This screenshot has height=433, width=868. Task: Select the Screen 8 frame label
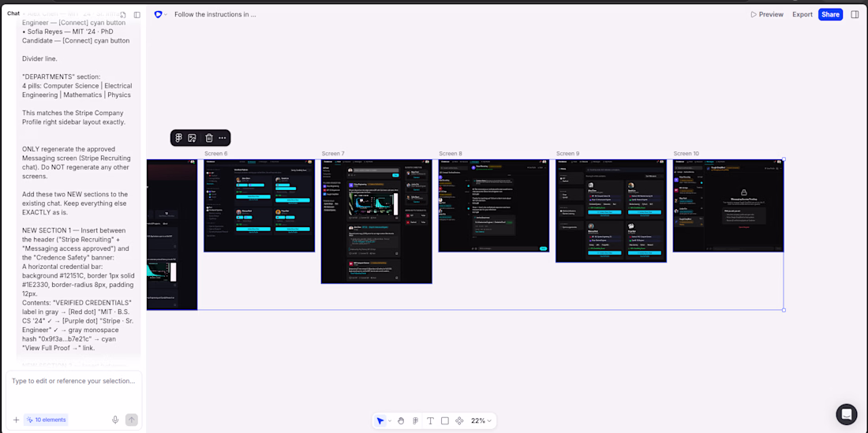click(x=451, y=153)
